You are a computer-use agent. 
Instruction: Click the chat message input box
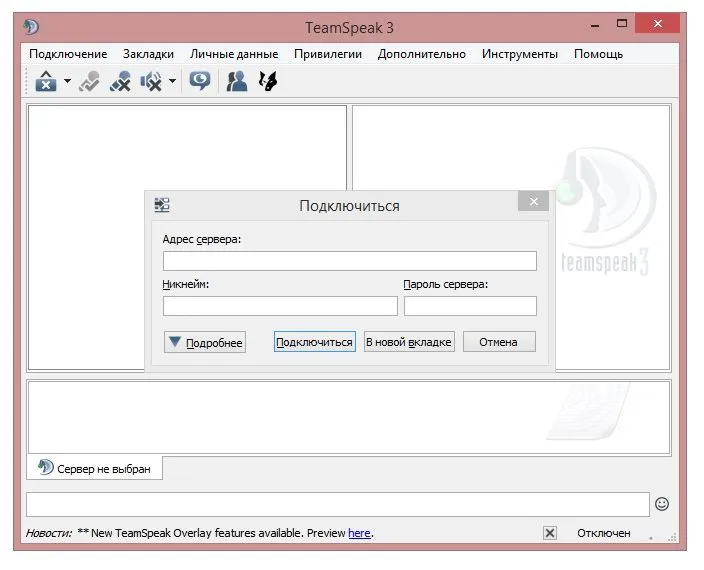point(338,504)
